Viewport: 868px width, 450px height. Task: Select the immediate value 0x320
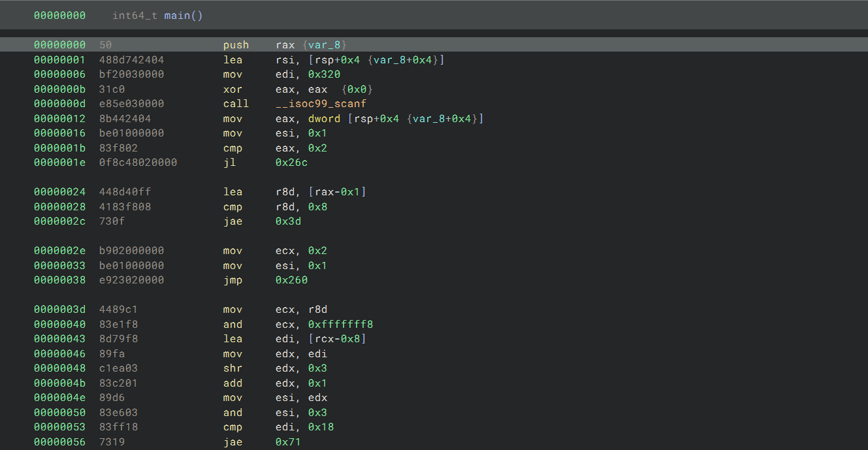324,74
